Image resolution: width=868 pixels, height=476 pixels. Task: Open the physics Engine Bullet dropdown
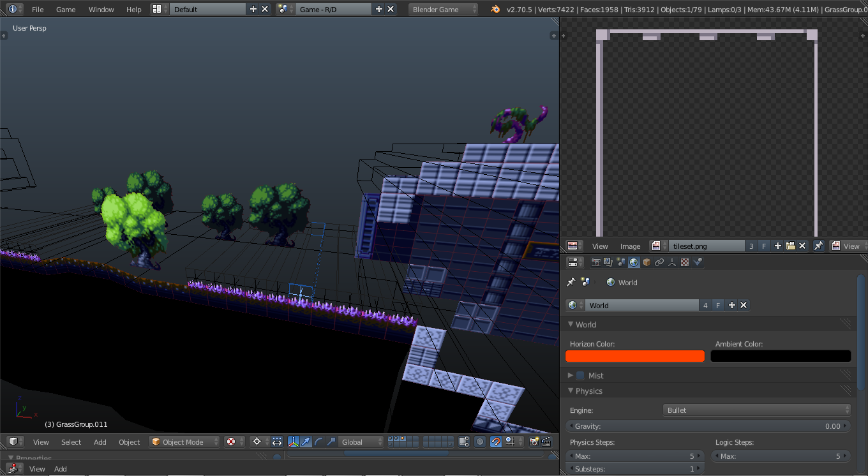click(x=756, y=410)
